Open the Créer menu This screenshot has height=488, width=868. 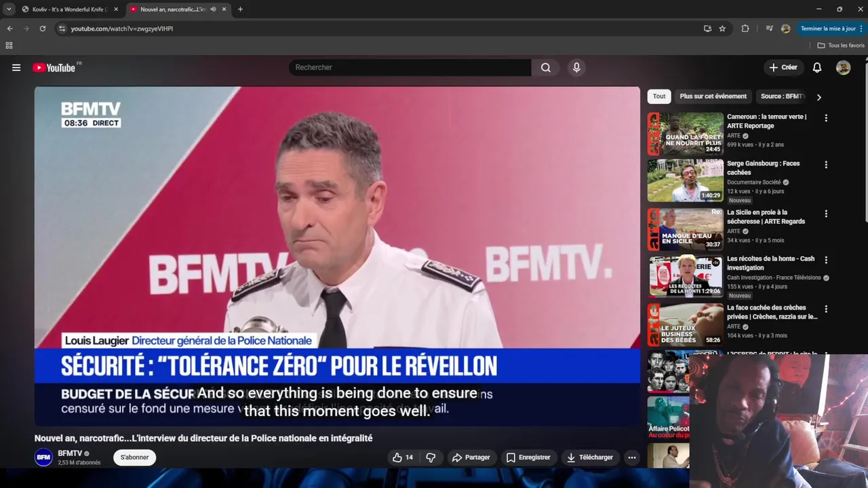783,68
